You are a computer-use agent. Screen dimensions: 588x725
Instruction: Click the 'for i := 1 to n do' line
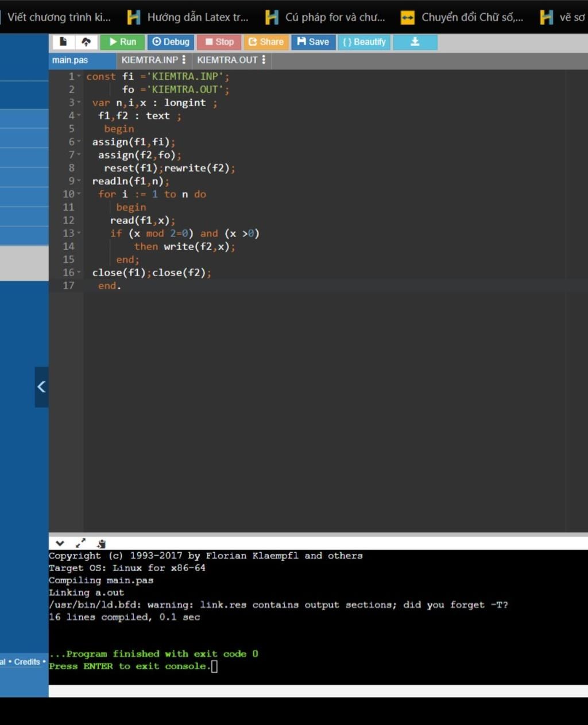coord(152,194)
